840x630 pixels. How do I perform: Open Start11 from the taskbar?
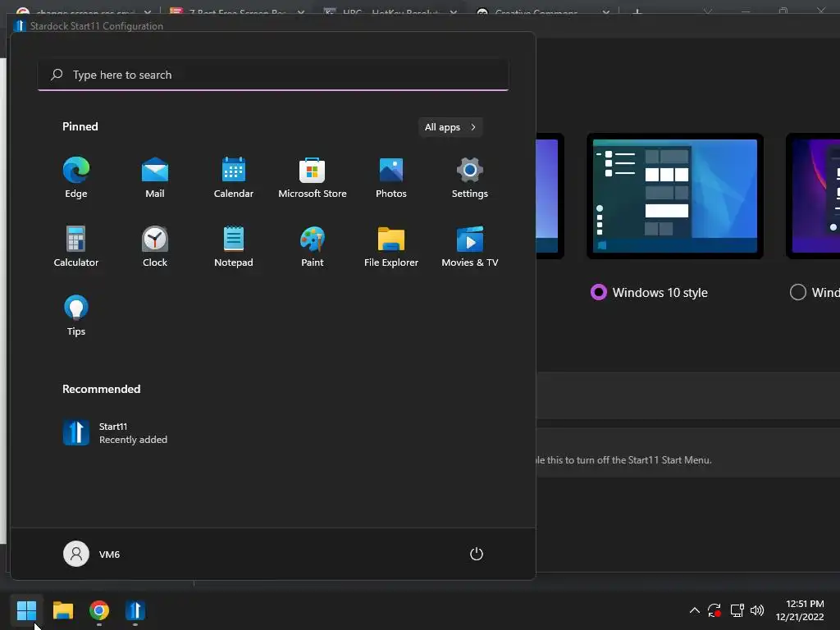[135, 610]
